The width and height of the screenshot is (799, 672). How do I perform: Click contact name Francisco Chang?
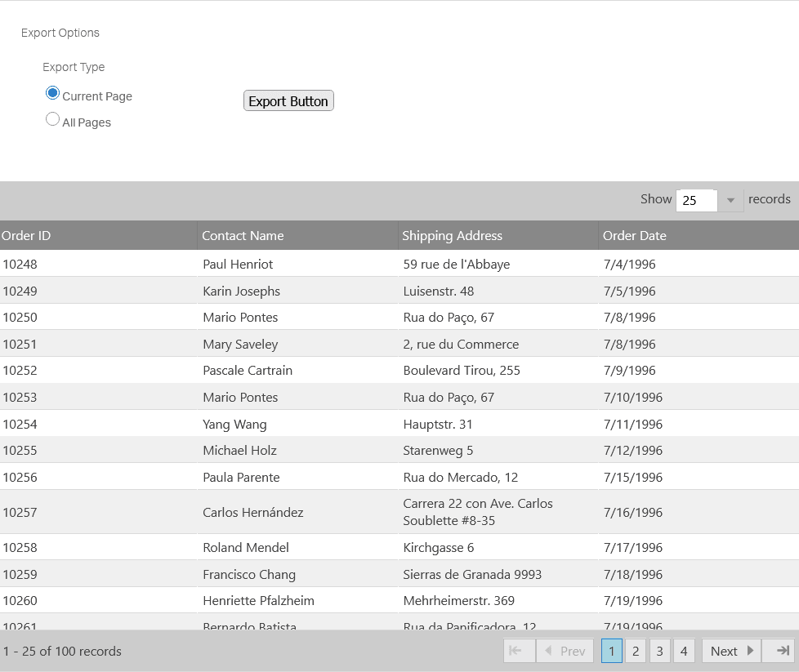coord(249,575)
